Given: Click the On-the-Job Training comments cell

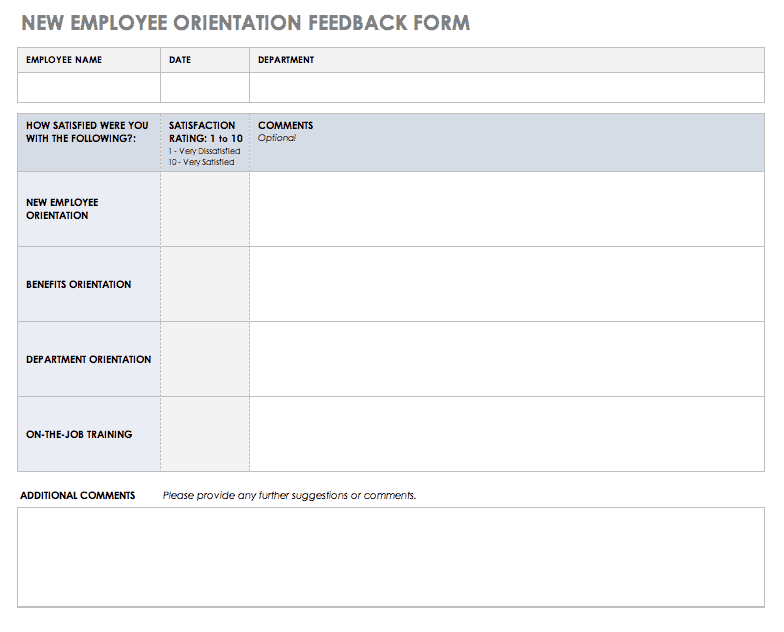Looking at the screenshot, I should (506, 434).
